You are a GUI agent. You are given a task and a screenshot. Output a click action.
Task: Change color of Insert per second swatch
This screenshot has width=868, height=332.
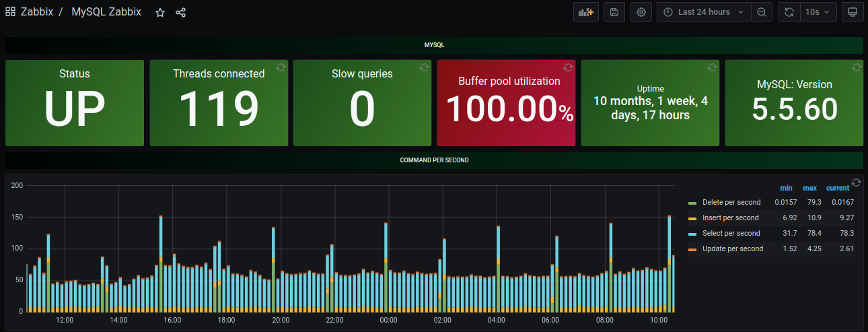click(x=692, y=218)
